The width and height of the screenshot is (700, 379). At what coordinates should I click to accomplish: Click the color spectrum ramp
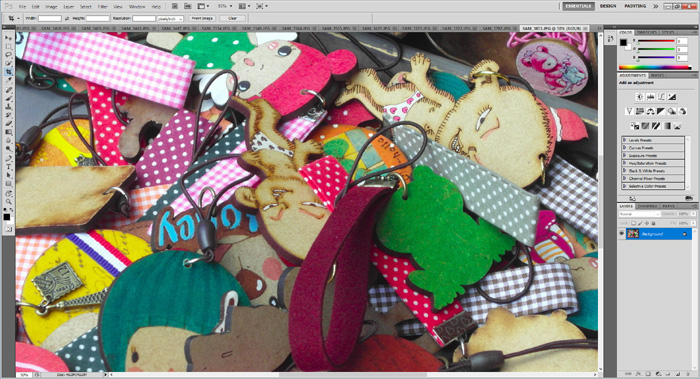tap(654, 67)
